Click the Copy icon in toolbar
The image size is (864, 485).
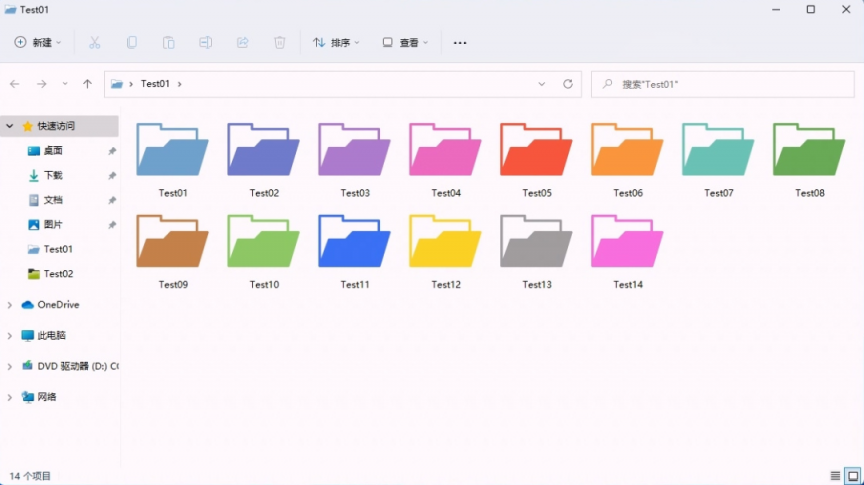click(131, 43)
